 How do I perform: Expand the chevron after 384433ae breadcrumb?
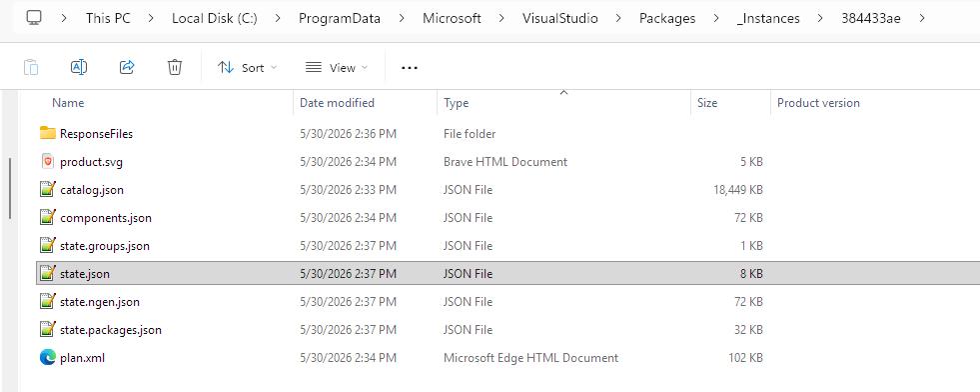pos(922,18)
